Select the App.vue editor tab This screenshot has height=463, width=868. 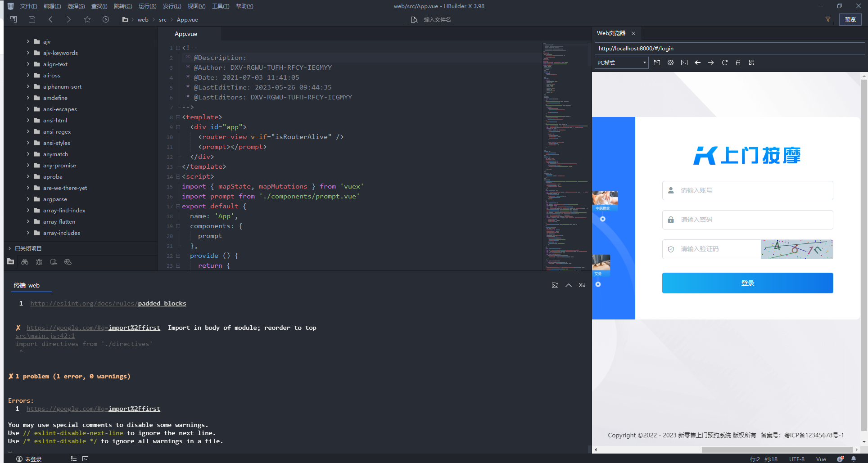(x=186, y=34)
